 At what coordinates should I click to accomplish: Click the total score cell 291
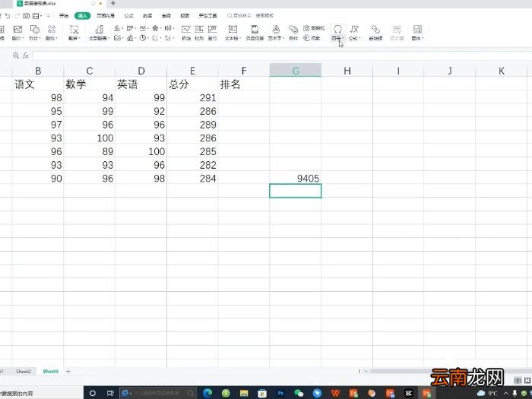[192, 98]
